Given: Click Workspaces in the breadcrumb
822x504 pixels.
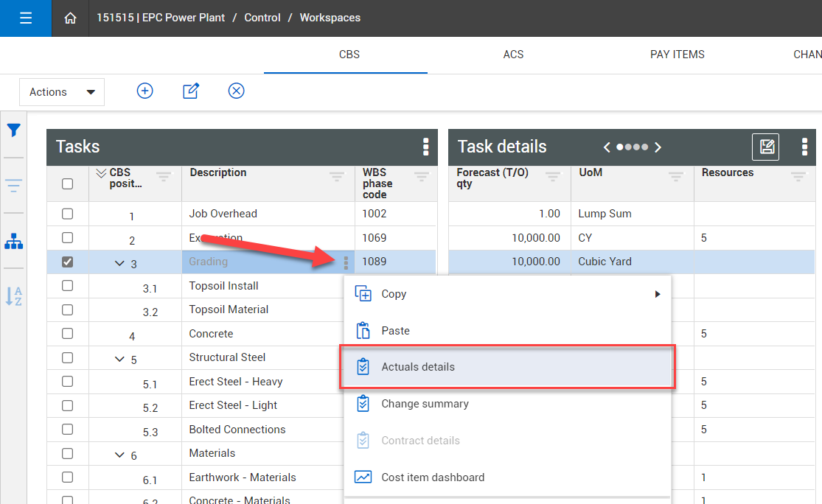Looking at the screenshot, I should click(x=330, y=18).
